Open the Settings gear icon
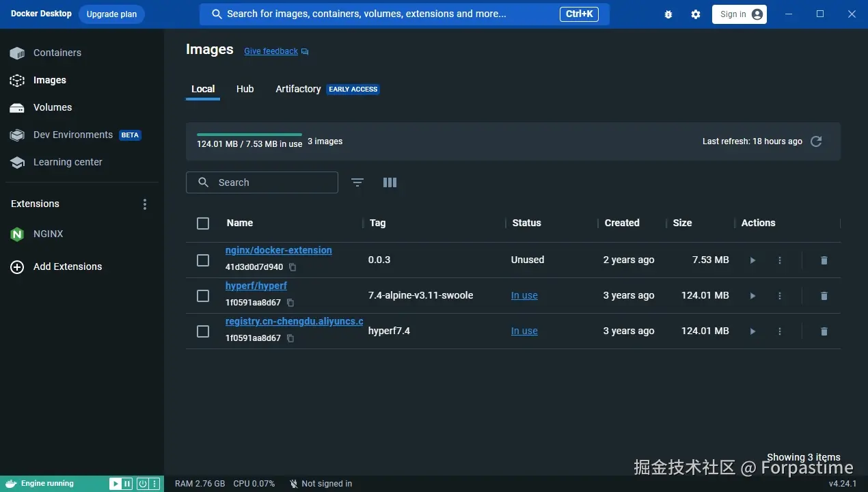The image size is (868, 492). pyautogui.click(x=696, y=14)
